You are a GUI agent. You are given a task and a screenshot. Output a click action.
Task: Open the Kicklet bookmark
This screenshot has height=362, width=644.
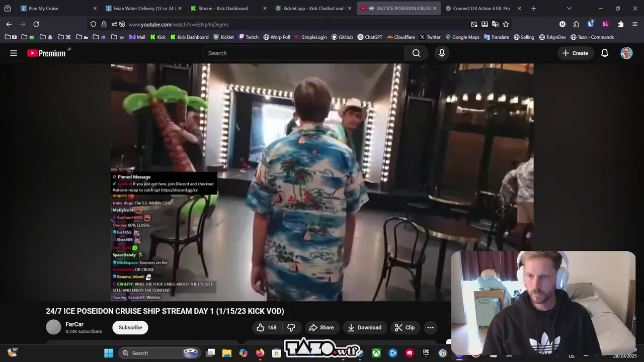(x=223, y=37)
